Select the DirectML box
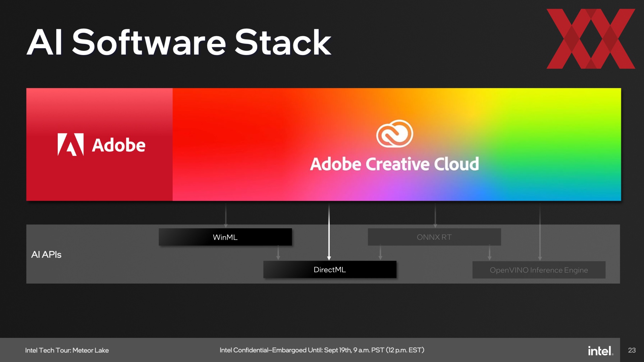Image resolution: width=644 pixels, height=362 pixels. pyautogui.click(x=330, y=269)
